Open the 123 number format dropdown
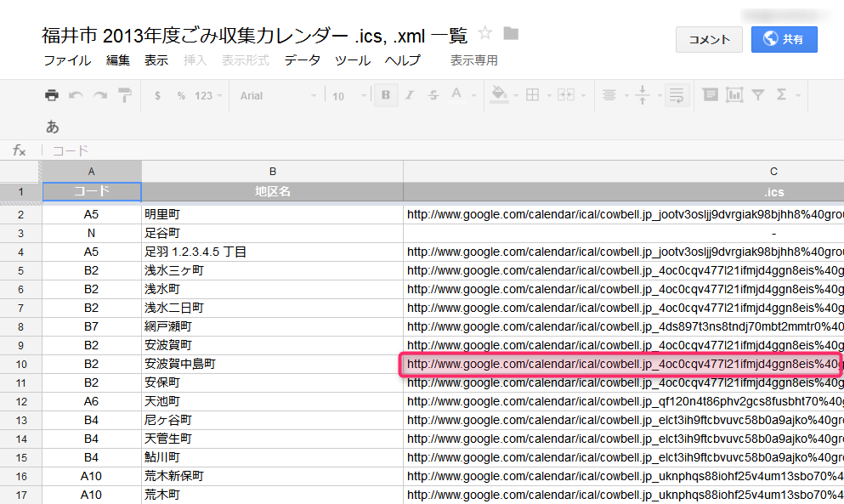This screenshot has width=844, height=504. click(x=207, y=96)
